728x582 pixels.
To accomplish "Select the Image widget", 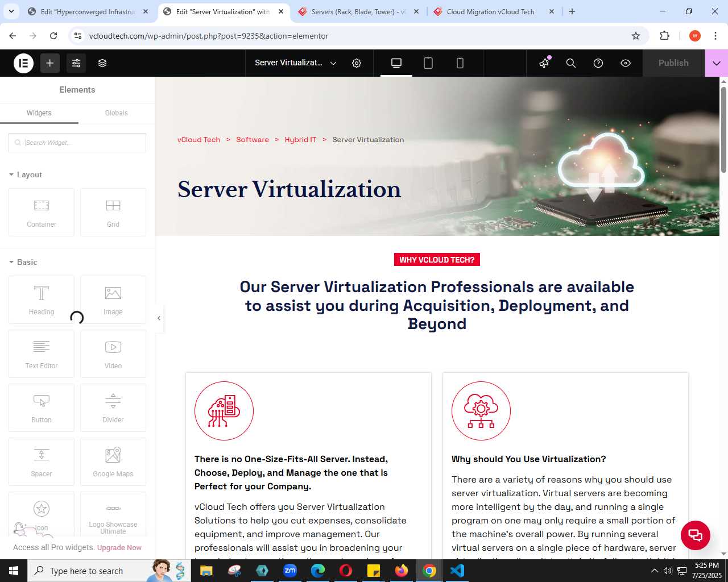I will [x=113, y=300].
